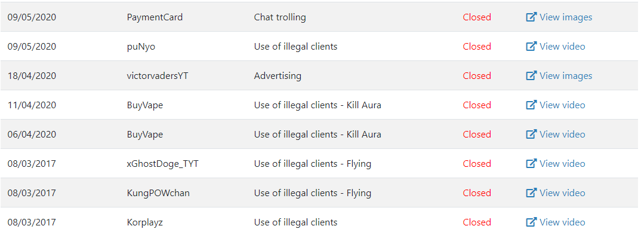Click Use of illegal clients - Flying for KungPOWchan
The image size is (644, 238).
coord(313,193)
